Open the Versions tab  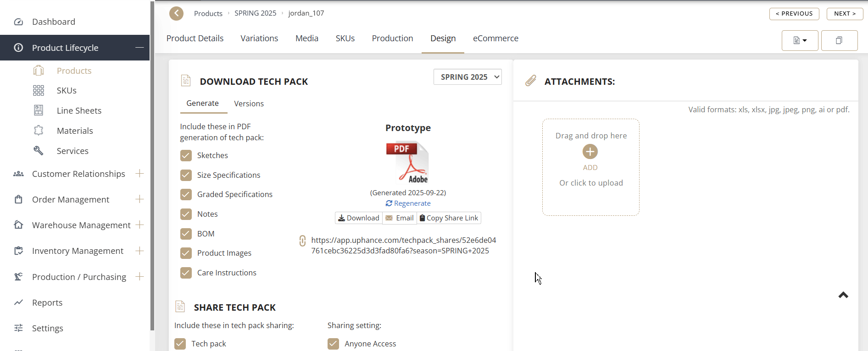pos(249,104)
